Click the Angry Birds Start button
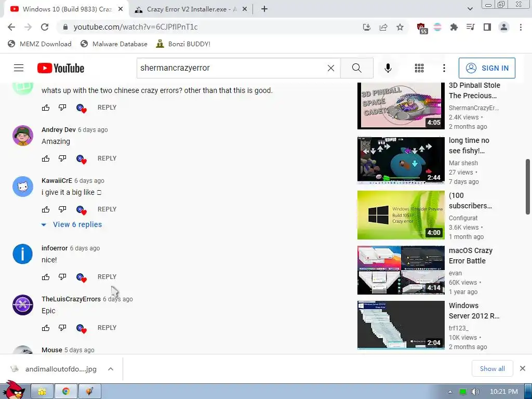Image resolution: width=532 pixels, height=399 pixels. tap(14, 390)
